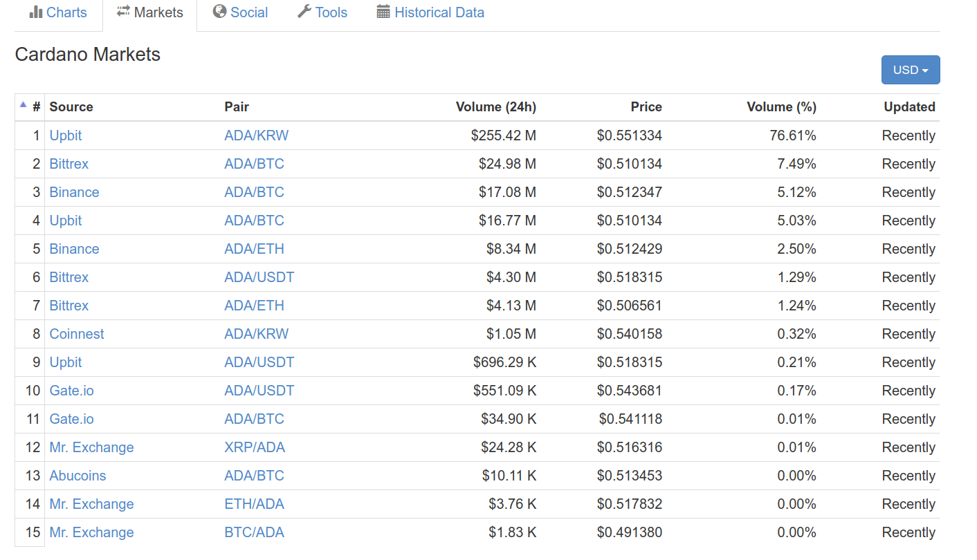Sort table by Price column header
The width and height of the screenshot is (977, 560).
pyautogui.click(x=646, y=107)
